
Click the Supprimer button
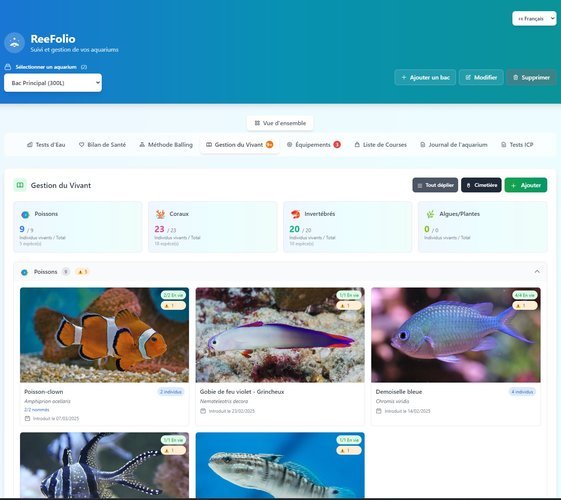pos(531,77)
